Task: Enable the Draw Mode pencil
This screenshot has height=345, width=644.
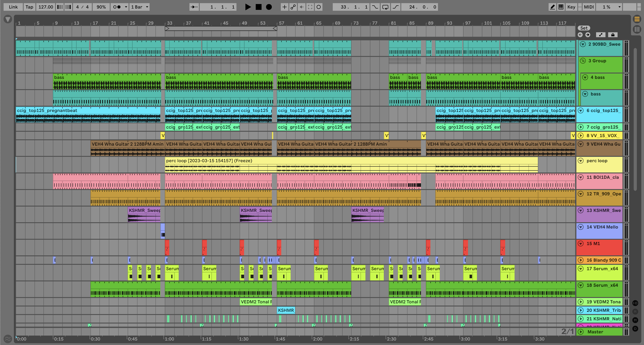Action: tap(552, 7)
